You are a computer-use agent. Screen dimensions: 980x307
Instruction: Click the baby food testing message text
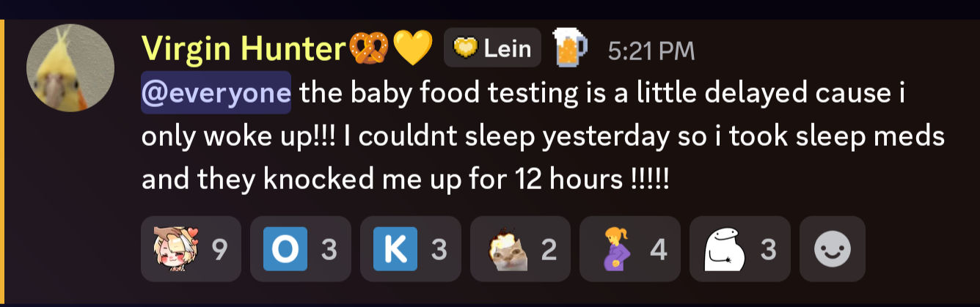click(x=543, y=136)
